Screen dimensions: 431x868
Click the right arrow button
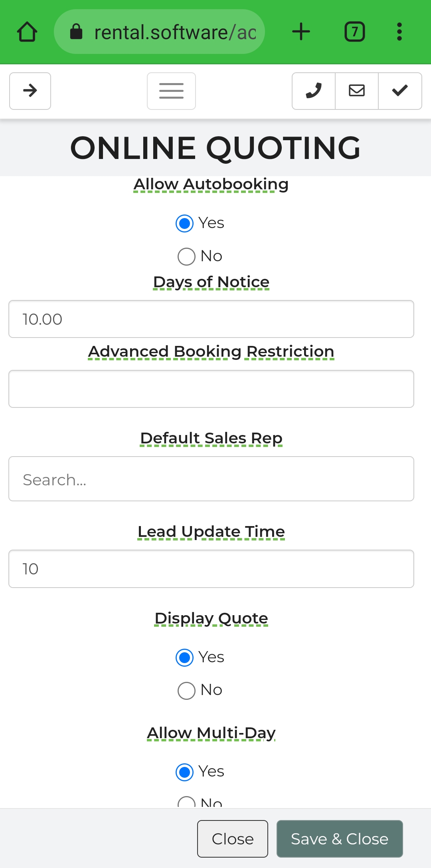click(30, 91)
